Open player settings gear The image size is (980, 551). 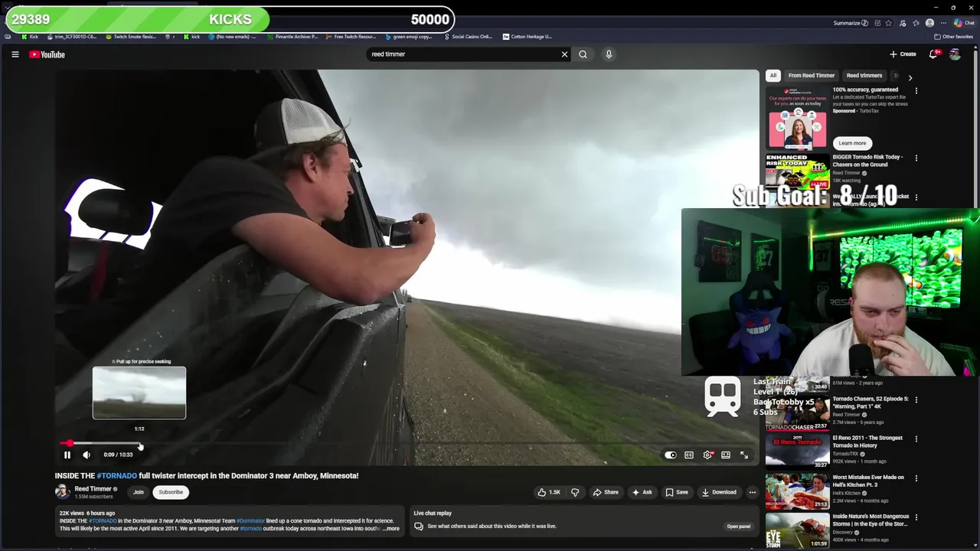click(x=707, y=455)
